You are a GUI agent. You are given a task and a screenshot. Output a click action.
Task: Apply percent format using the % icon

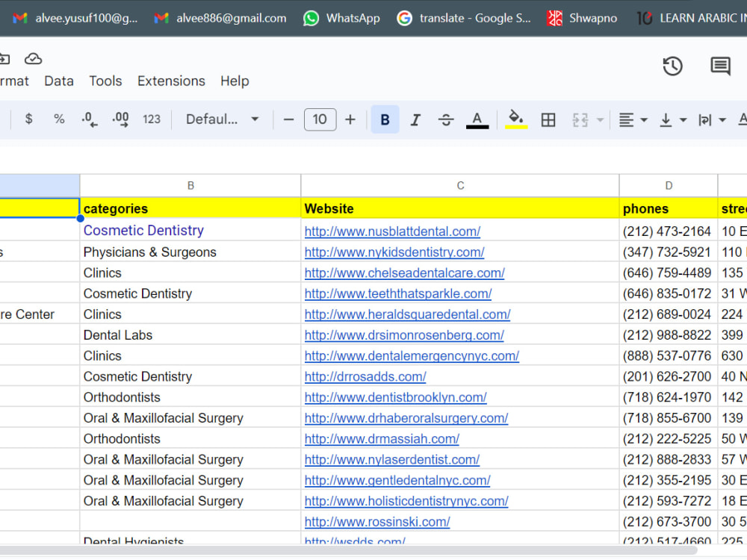click(x=59, y=119)
